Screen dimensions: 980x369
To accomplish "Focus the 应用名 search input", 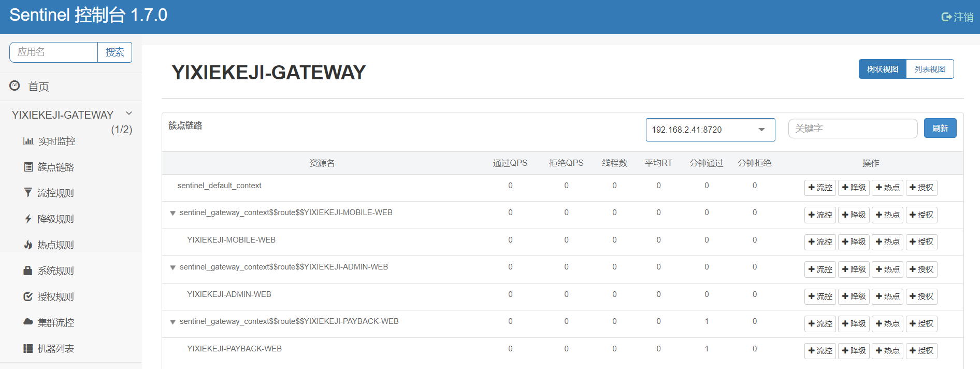I will (x=53, y=52).
